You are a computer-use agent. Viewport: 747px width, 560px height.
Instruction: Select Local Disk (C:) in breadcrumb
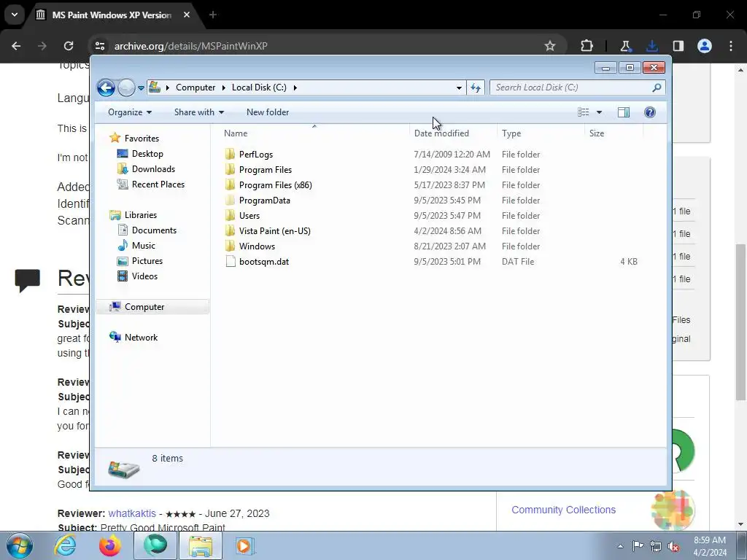pyautogui.click(x=259, y=87)
